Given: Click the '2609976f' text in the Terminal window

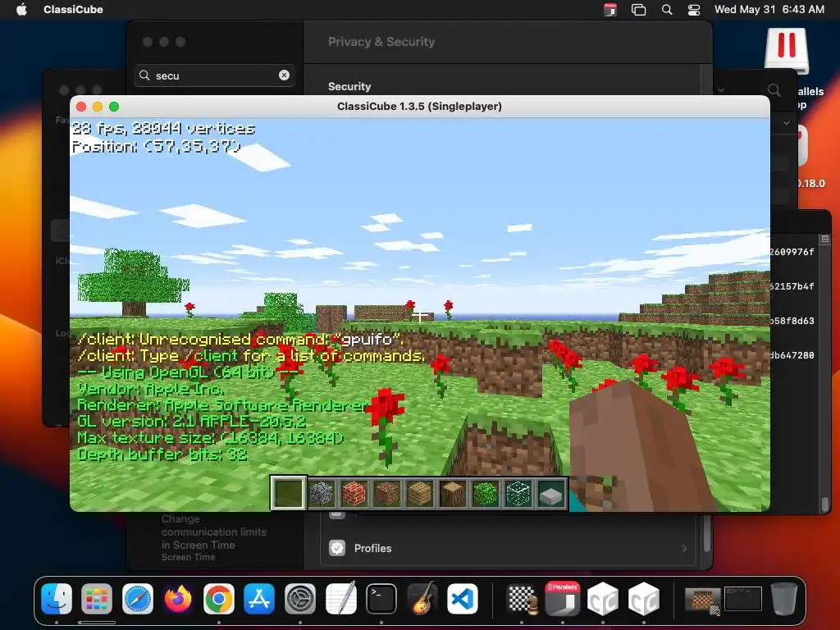Looking at the screenshot, I should 792,252.
